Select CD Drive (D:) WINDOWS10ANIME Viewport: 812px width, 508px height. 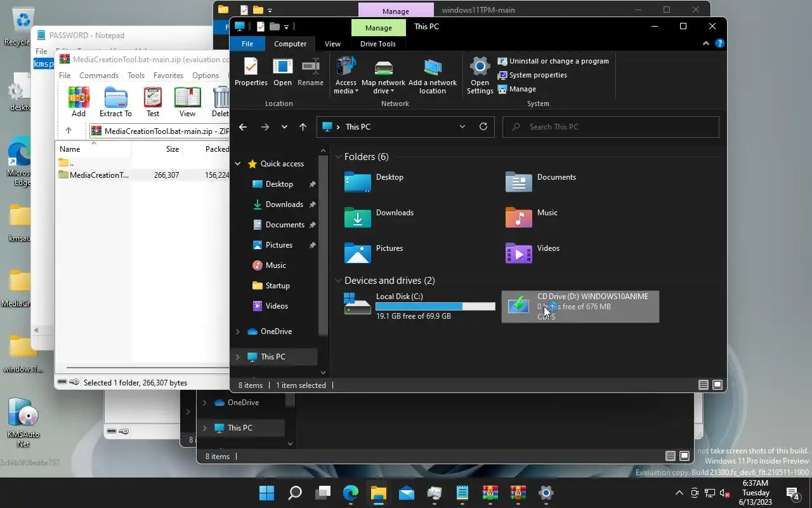pos(580,307)
